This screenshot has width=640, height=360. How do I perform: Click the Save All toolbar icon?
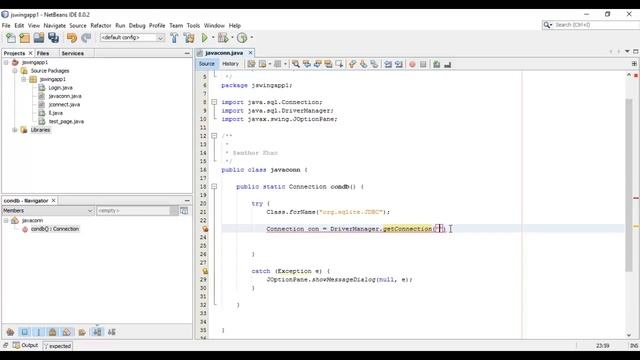pos(53,38)
